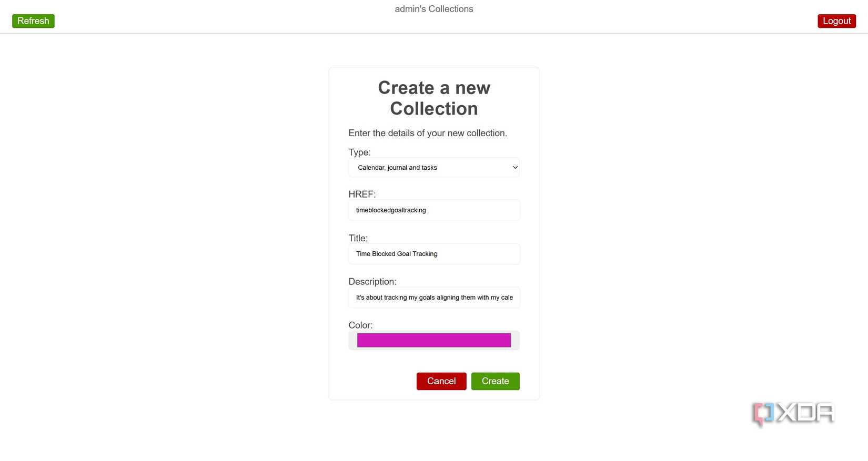Click the Color: field label
Image resolution: width=868 pixels, height=461 pixels.
click(360, 325)
